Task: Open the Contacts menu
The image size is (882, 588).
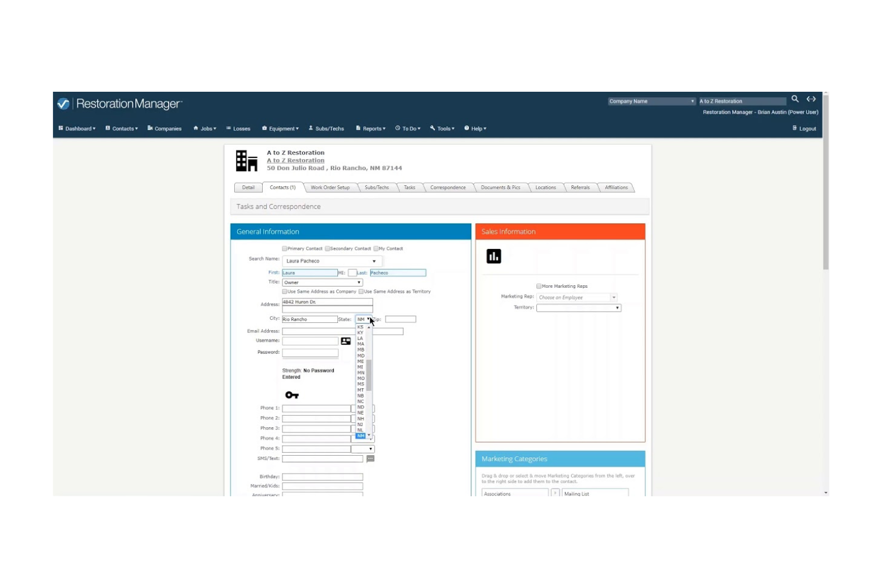Action: (x=122, y=129)
